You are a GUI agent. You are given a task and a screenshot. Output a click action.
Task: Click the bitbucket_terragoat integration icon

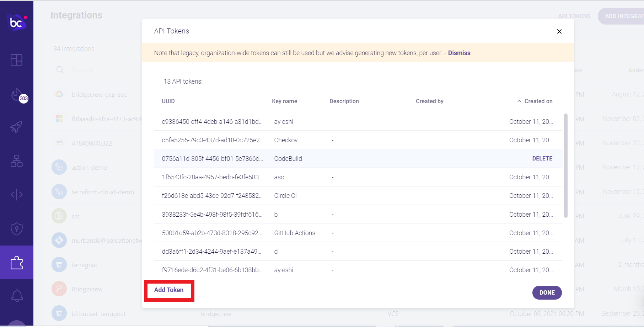[59, 313]
